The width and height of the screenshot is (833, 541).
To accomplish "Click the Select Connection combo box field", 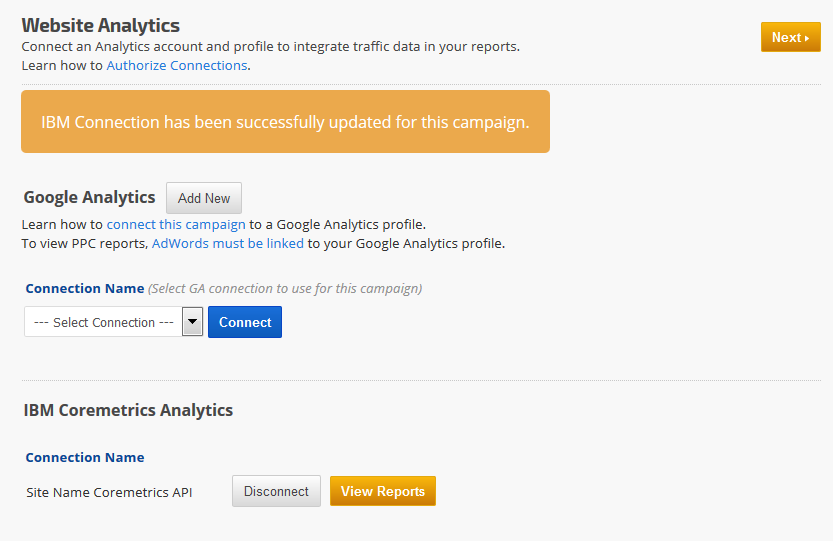I will coord(104,322).
